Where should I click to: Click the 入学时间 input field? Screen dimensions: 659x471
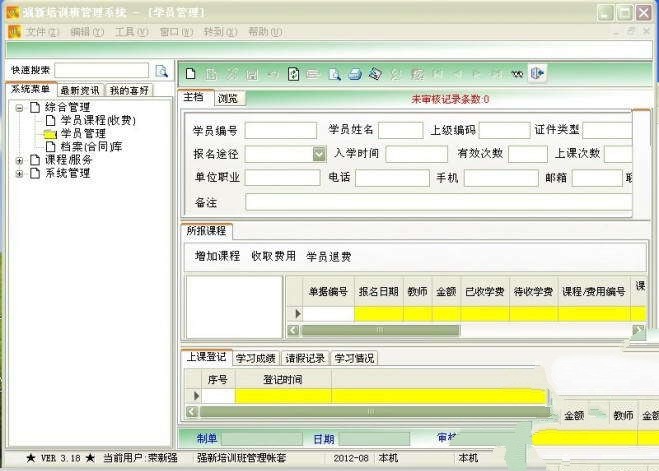click(x=416, y=154)
